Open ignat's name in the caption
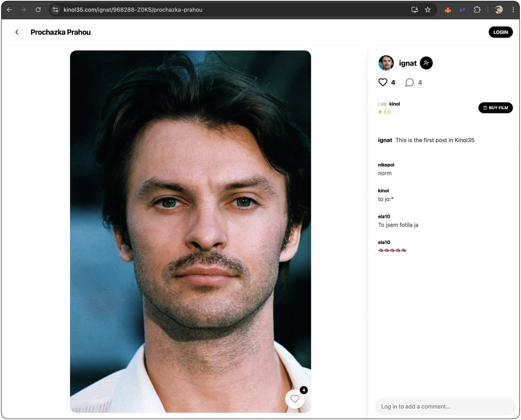The height and width of the screenshot is (420, 521). [x=385, y=140]
